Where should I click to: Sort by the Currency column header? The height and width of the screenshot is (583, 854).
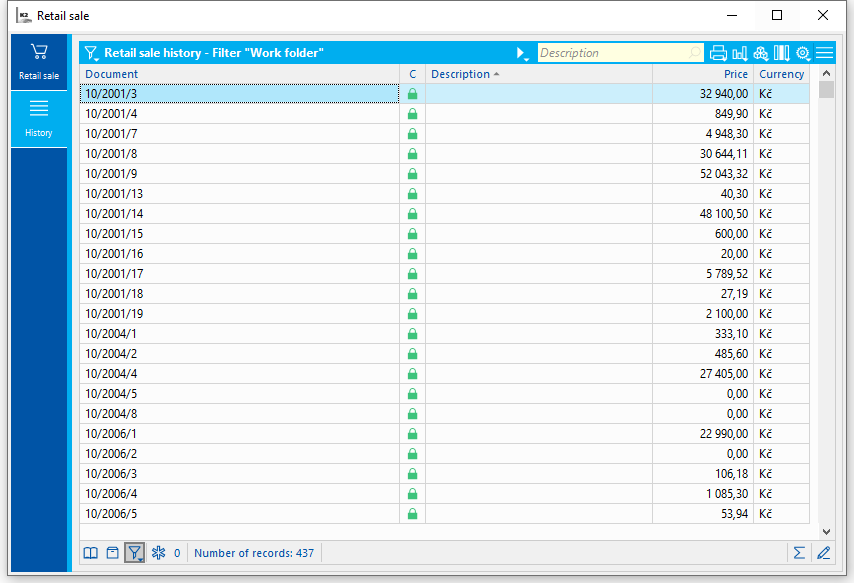pyautogui.click(x=782, y=74)
